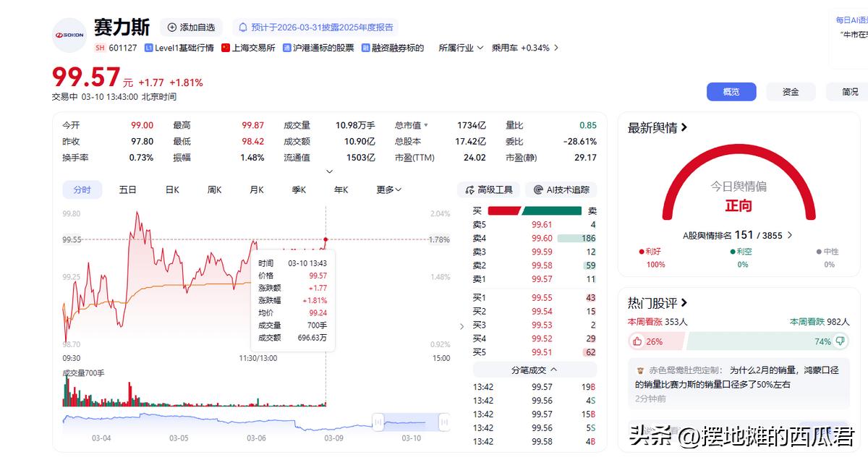Open AI技术追踪 tracking feature
The width and height of the screenshot is (868, 460).
pos(561,189)
